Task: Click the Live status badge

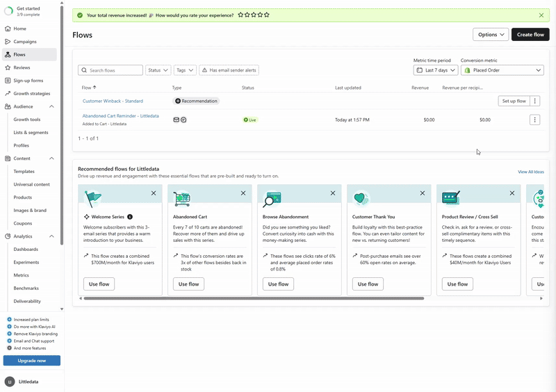Action: click(250, 120)
